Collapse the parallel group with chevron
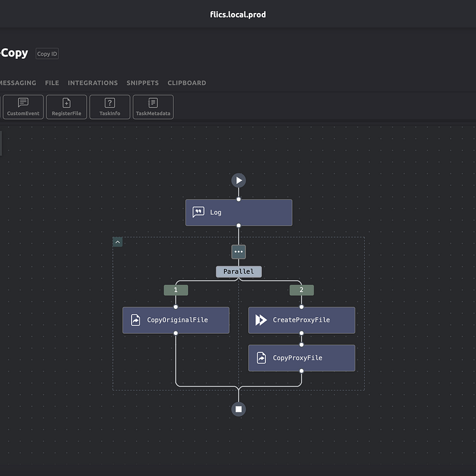The image size is (476, 476). [118, 242]
